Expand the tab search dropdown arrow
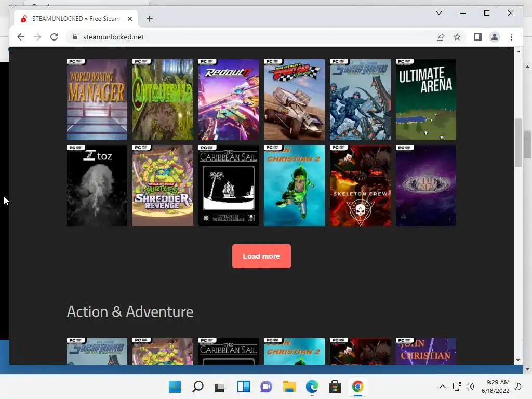Screen dimensions: 532x399 click(x=438, y=13)
